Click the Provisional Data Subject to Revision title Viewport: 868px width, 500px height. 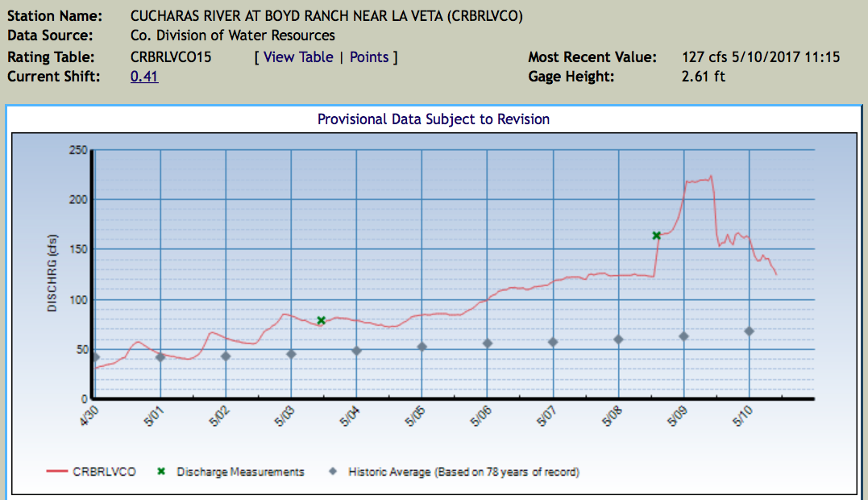tap(434, 119)
